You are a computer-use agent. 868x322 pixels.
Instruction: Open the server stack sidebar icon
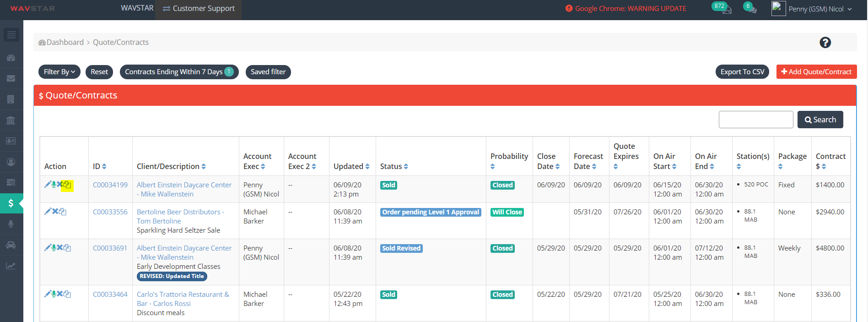point(11,183)
